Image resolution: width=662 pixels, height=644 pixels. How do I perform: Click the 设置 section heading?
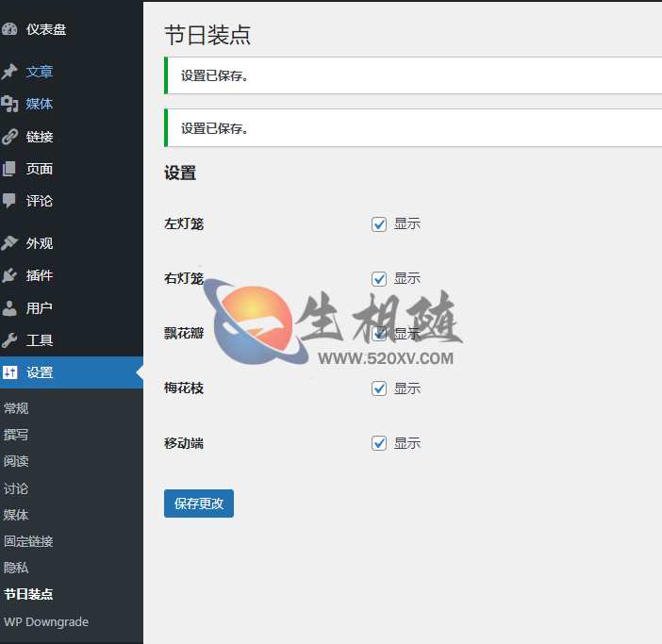[180, 173]
